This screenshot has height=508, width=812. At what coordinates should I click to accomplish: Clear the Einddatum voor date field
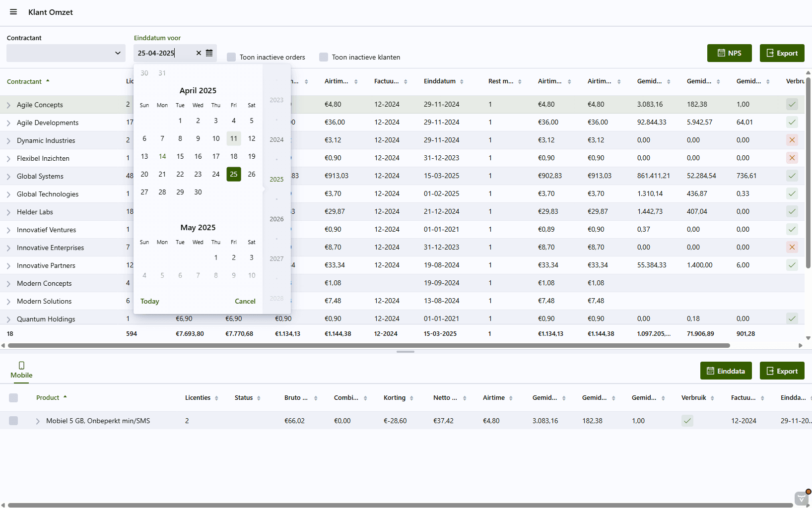pos(199,53)
